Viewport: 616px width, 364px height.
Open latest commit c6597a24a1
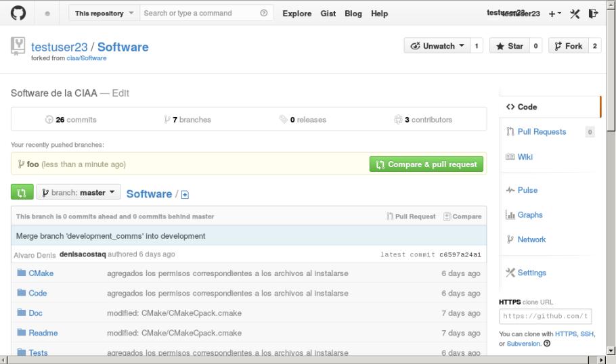460,254
